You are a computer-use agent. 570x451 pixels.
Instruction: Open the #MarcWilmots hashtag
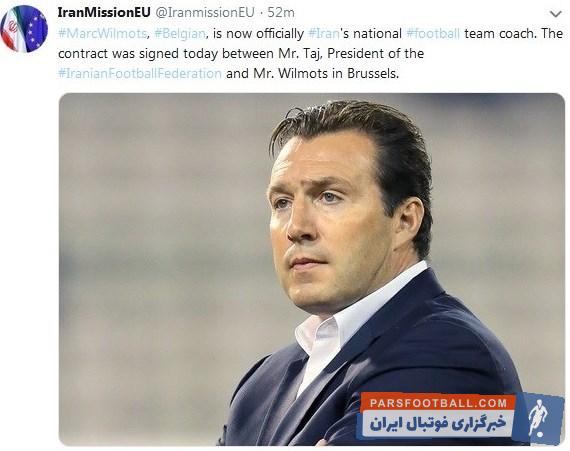click(x=103, y=34)
